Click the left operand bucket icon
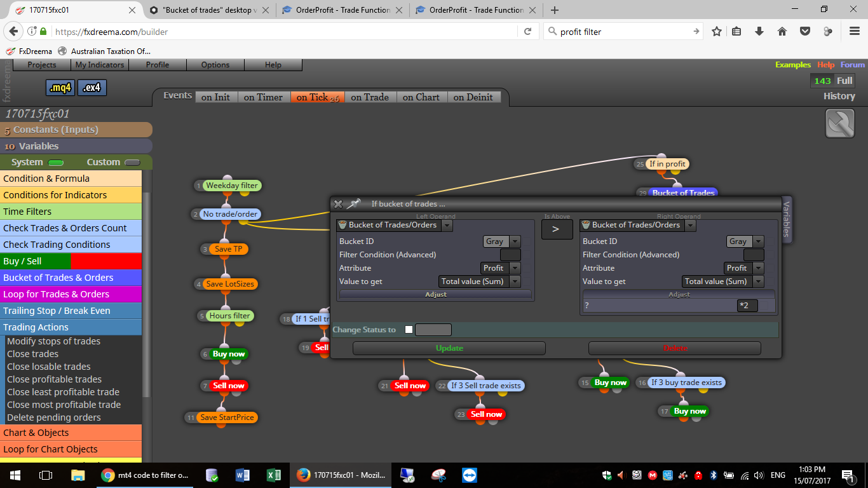The width and height of the screenshot is (868, 488). point(342,225)
